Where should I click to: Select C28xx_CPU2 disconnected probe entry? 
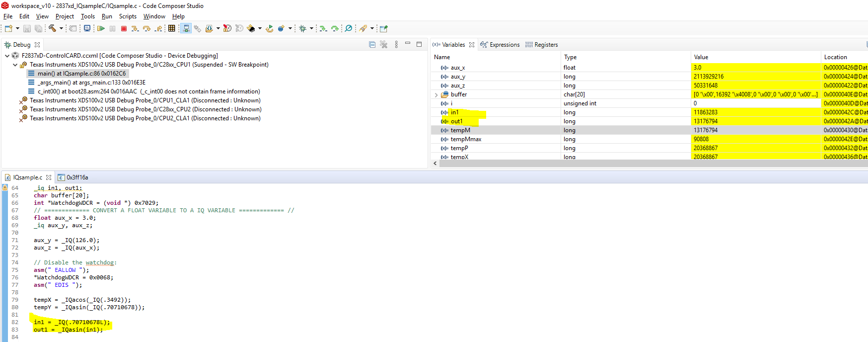141,109
